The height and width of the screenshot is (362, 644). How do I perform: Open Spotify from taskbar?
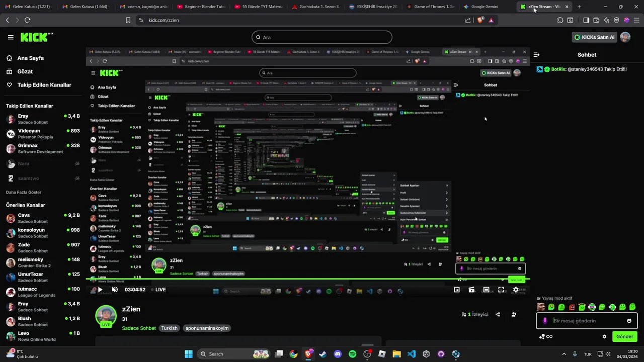[353, 354]
